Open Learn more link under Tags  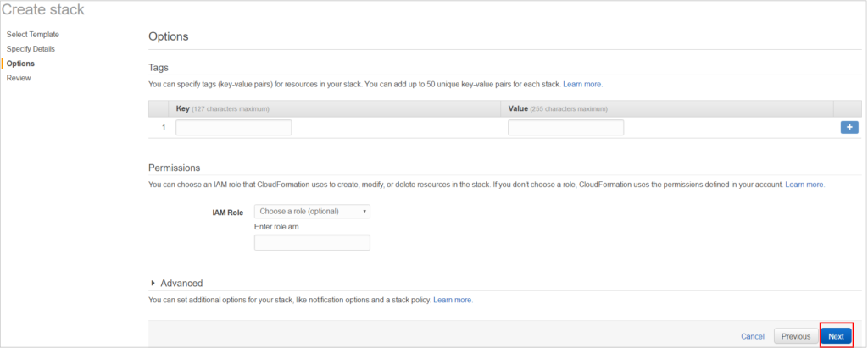(x=581, y=85)
